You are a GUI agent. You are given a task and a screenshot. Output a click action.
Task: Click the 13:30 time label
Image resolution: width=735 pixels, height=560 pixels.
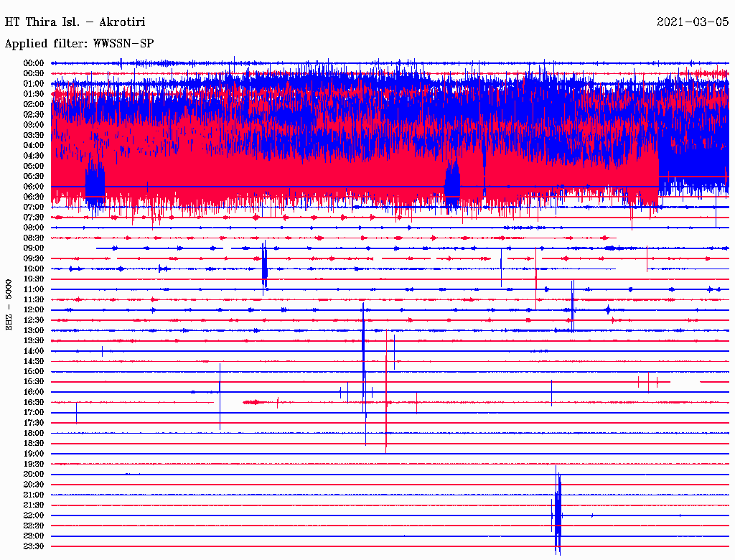(x=34, y=340)
